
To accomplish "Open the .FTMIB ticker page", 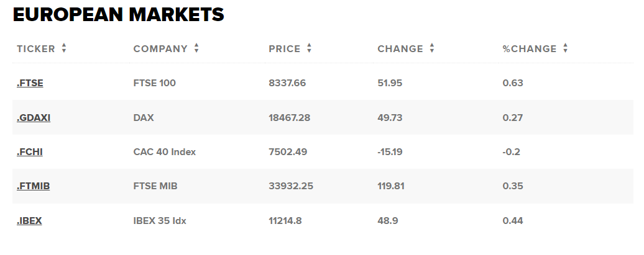I will (34, 186).
